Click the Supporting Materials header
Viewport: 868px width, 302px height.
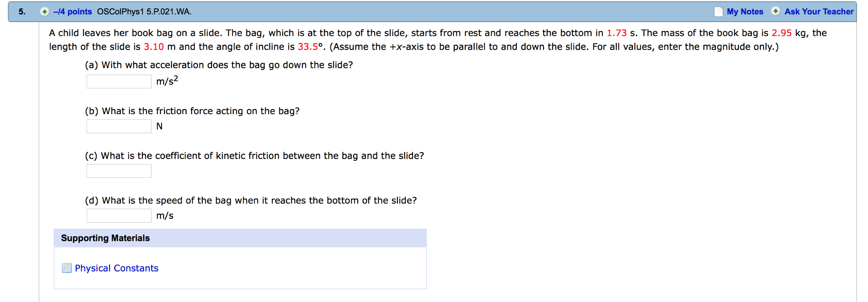click(x=105, y=238)
